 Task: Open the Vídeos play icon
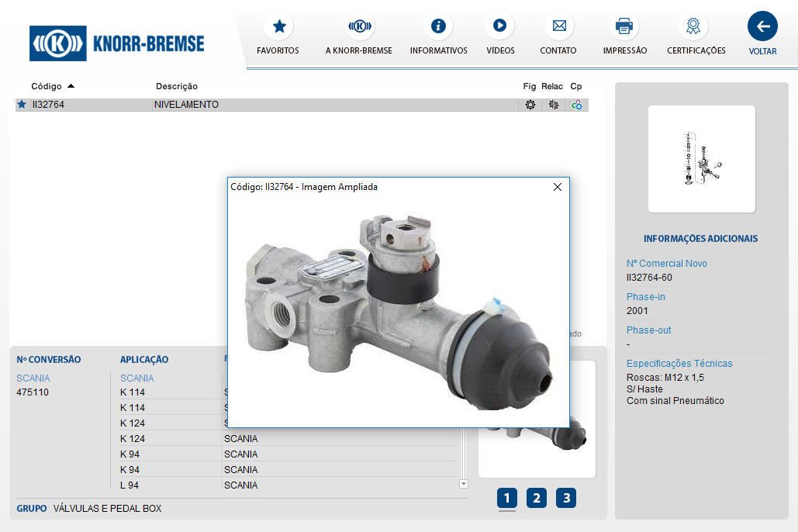(x=499, y=26)
